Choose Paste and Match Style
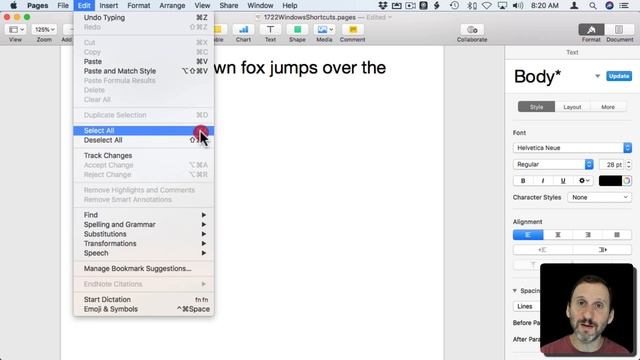The width and height of the screenshot is (640, 360). tap(144, 71)
